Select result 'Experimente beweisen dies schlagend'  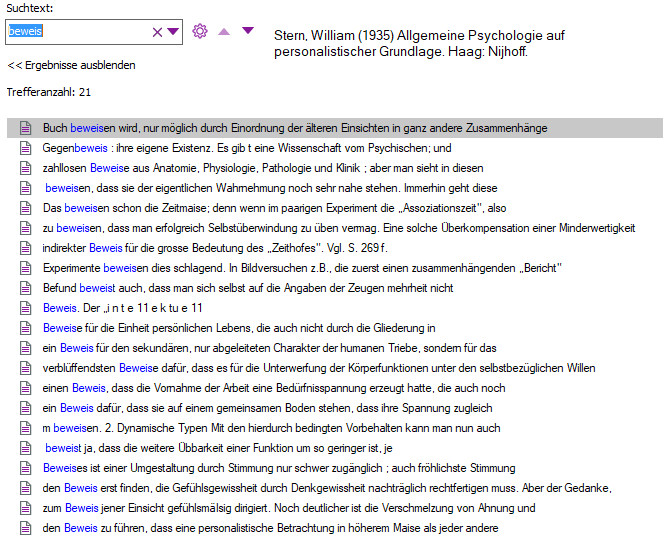coord(302,268)
